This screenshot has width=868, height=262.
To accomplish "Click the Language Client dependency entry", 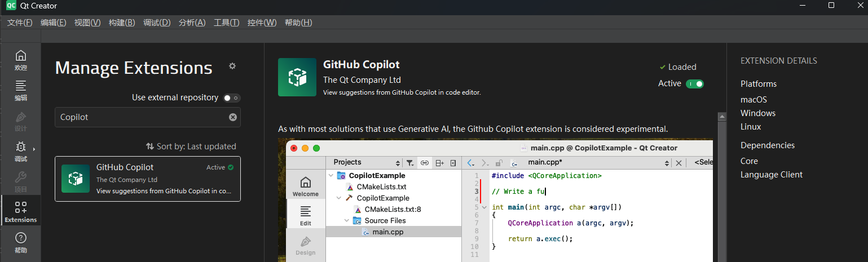I will click(x=772, y=175).
